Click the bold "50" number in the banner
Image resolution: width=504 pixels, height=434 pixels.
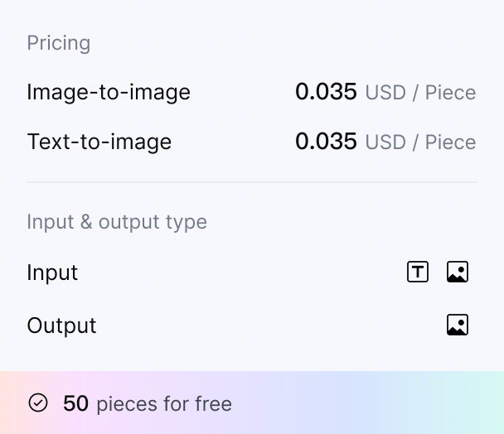point(75,404)
